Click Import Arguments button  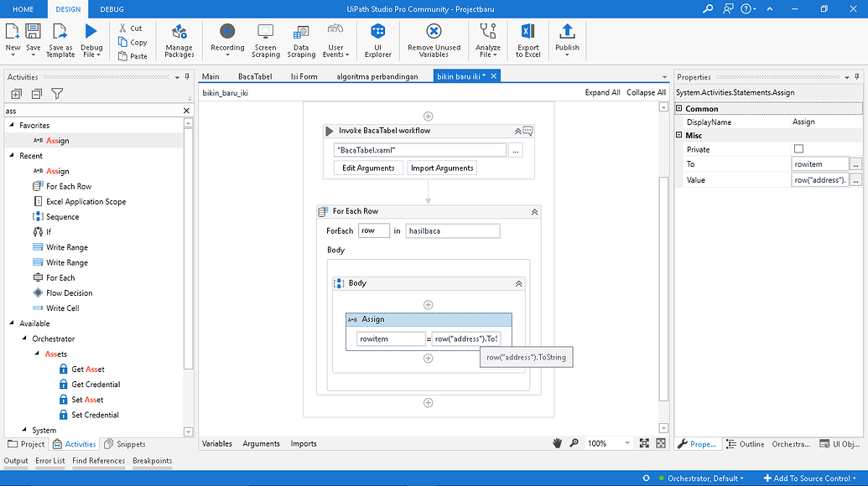tap(442, 168)
